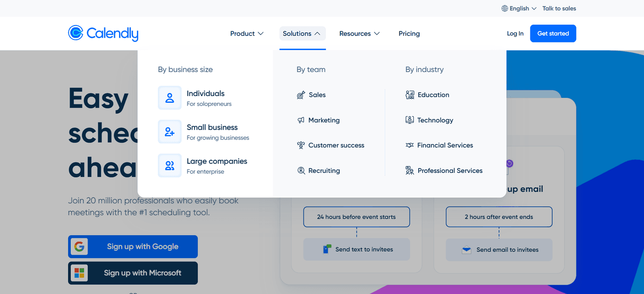This screenshot has height=294, width=644.
Task: Click the Calendly logo icon
Action: (76, 33)
